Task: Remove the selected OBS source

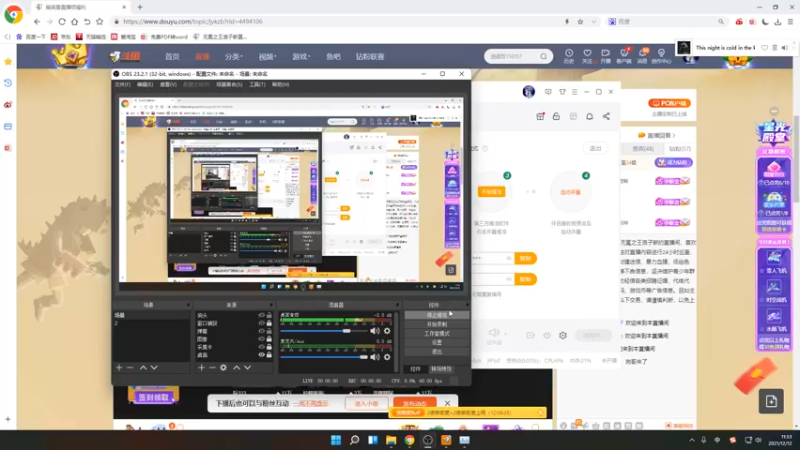Action: (212, 367)
